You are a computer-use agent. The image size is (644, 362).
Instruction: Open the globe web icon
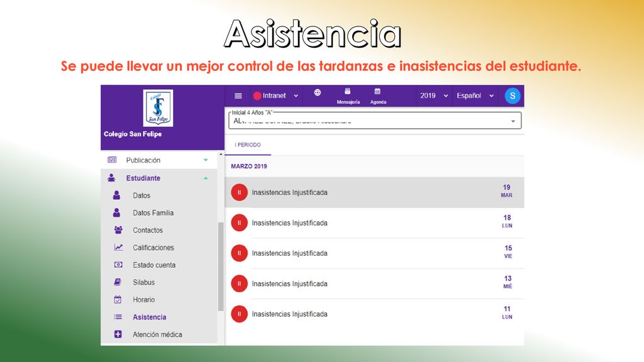point(318,92)
